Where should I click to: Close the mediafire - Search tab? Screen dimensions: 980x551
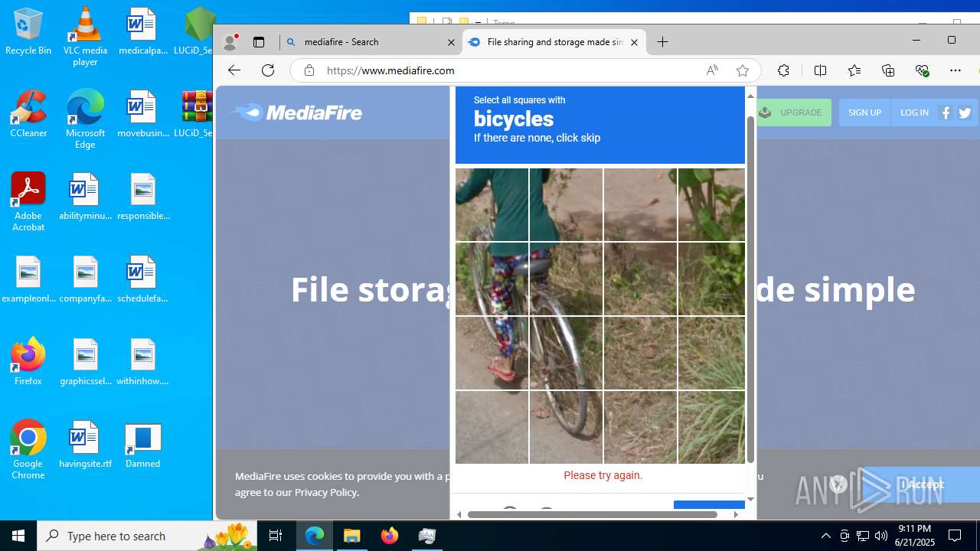point(452,42)
